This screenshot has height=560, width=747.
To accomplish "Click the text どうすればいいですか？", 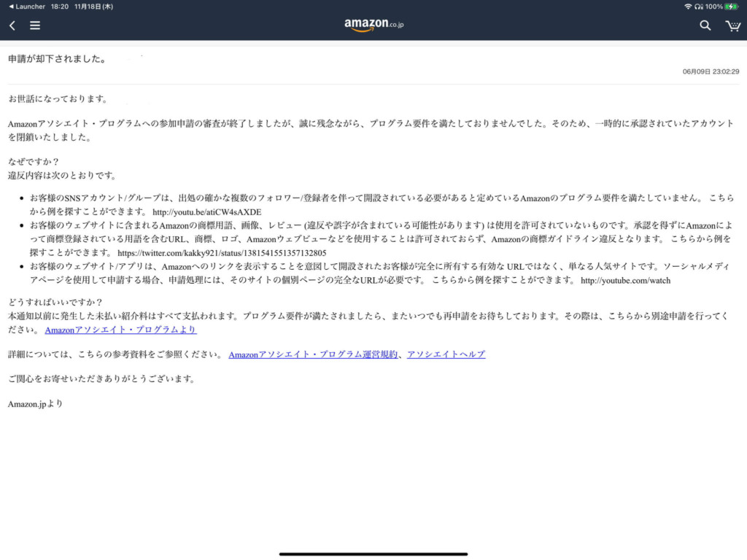I will click(x=55, y=302).
